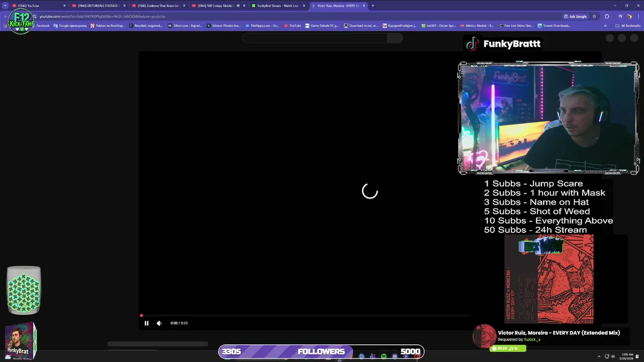This screenshot has height=362, width=644.
Task: Click the Discord icon on taskbar
Action: point(395,356)
